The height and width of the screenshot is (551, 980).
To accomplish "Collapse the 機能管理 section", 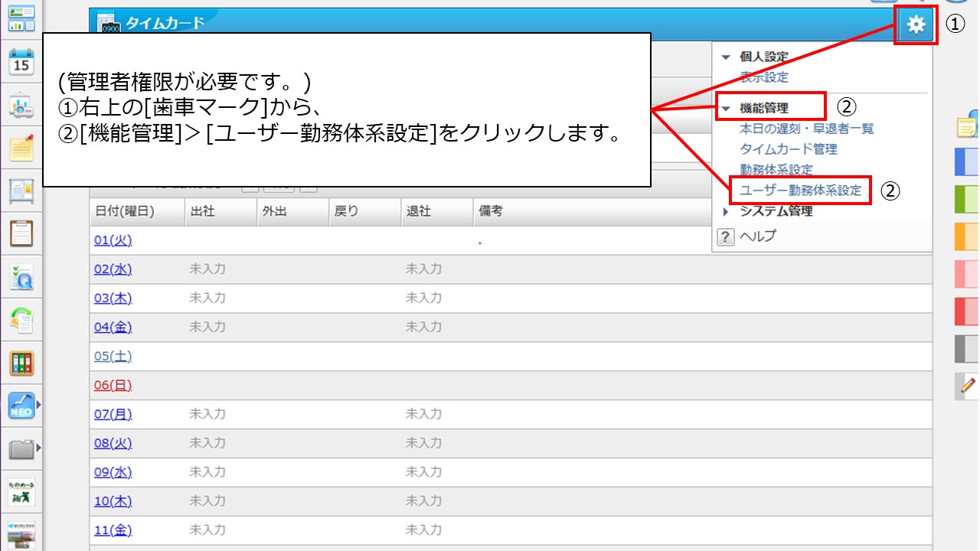I will coord(727,109).
